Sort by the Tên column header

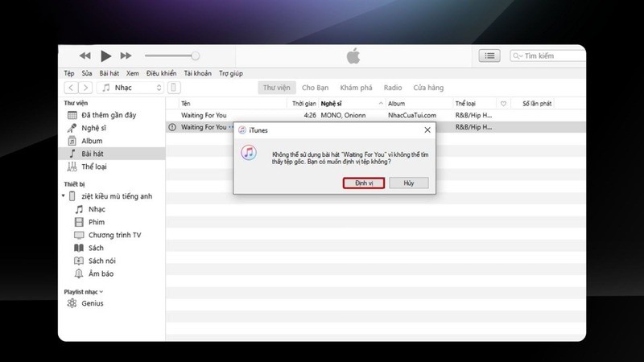[233, 104]
